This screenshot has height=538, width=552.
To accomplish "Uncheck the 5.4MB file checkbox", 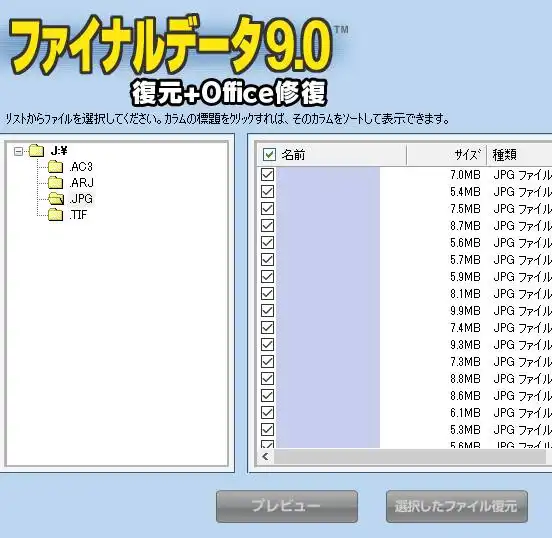I will click(x=268, y=191).
